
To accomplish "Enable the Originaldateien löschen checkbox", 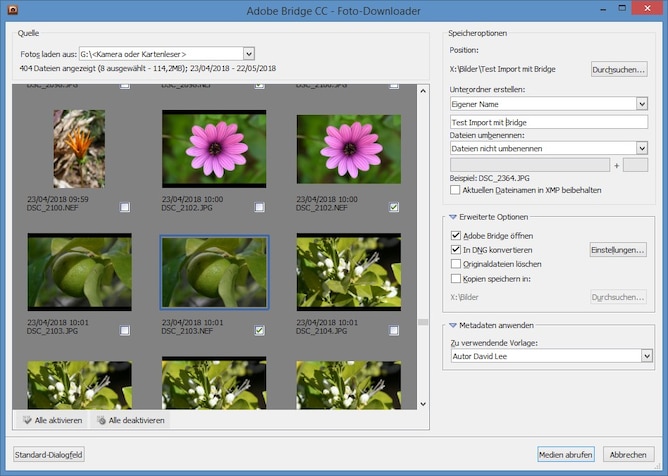I will tap(456, 264).
